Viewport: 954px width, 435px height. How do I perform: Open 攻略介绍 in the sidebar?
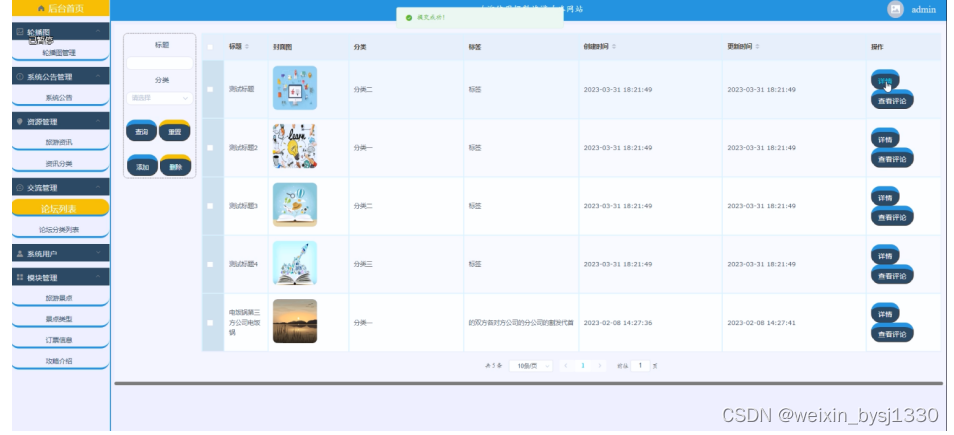coord(61,361)
